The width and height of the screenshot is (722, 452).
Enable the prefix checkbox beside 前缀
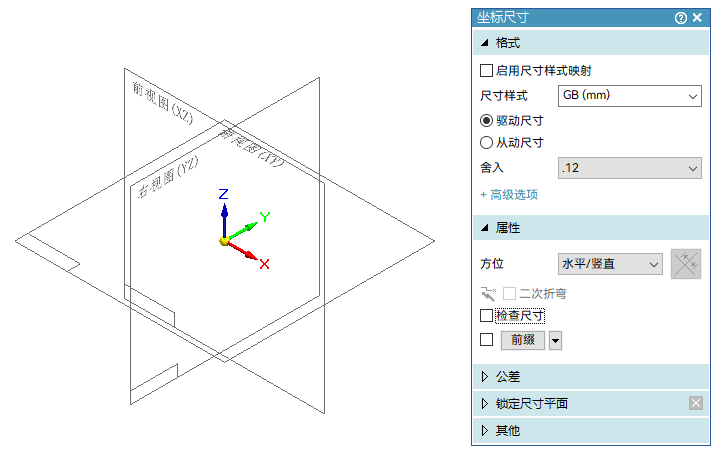486,340
